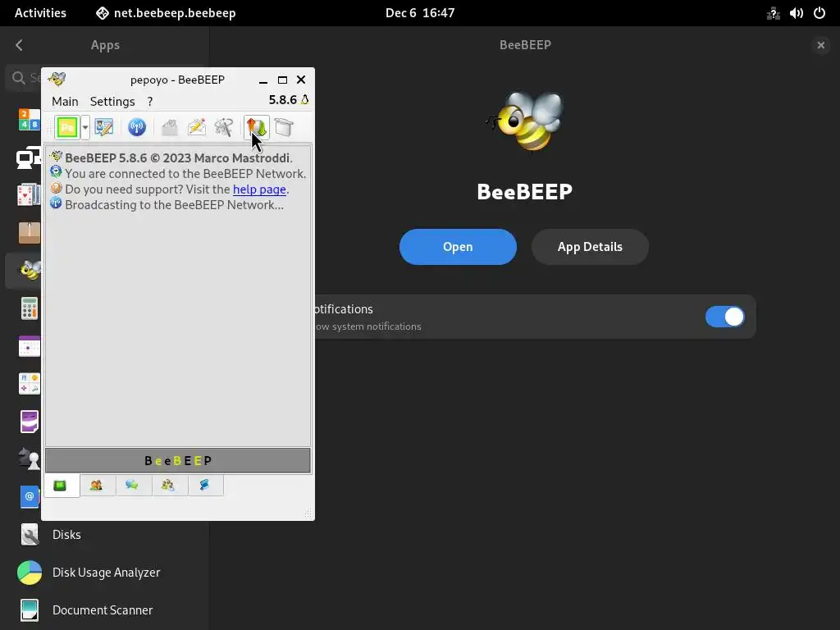Select the Chess app icon in sidebar
The image size is (840, 630).
[x=29, y=459]
